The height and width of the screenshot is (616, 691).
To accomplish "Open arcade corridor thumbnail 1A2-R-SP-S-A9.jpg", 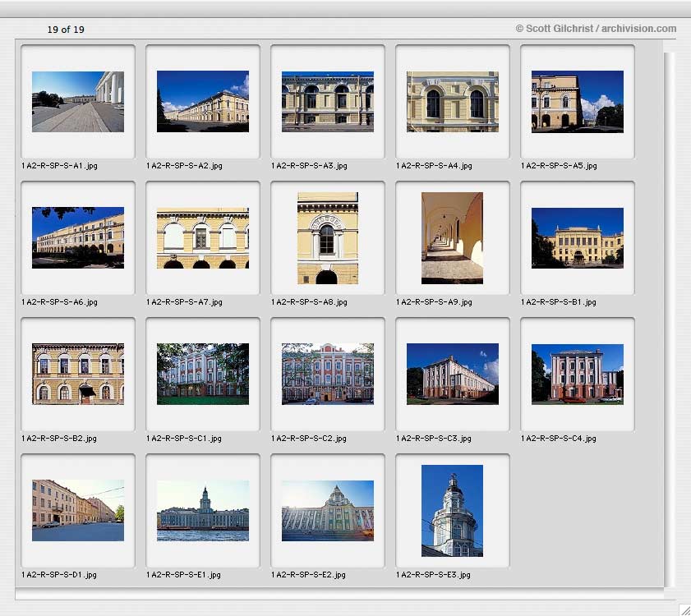I will pyautogui.click(x=452, y=238).
